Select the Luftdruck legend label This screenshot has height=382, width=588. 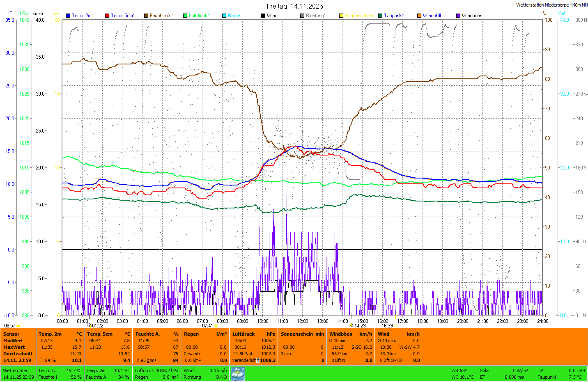coord(199,16)
